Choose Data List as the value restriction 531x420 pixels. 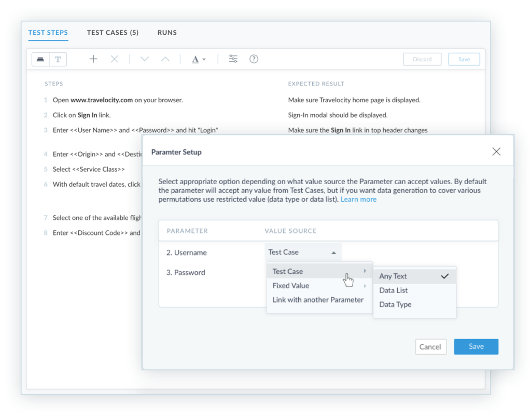point(393,290)
